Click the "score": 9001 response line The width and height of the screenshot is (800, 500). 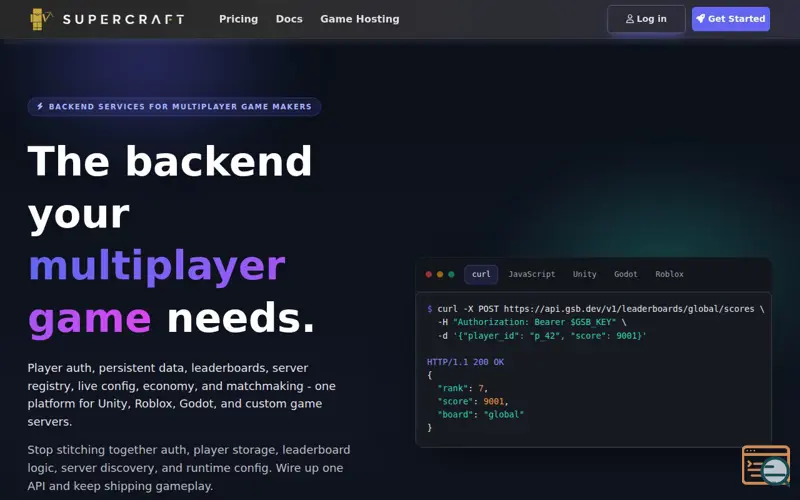472,402
